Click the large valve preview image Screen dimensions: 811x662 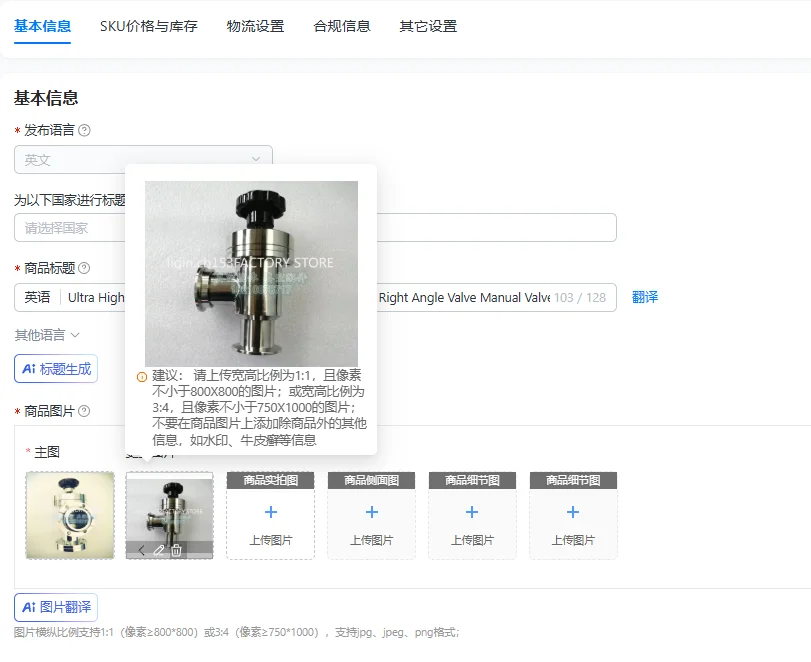[x=251, y=274]
